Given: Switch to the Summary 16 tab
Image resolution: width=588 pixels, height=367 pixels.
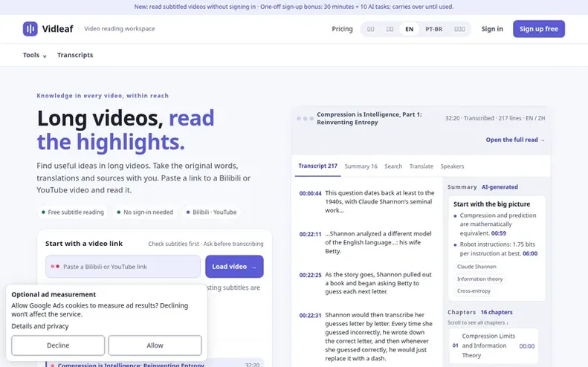Looking at the screenshot, I should click(361, 166).
